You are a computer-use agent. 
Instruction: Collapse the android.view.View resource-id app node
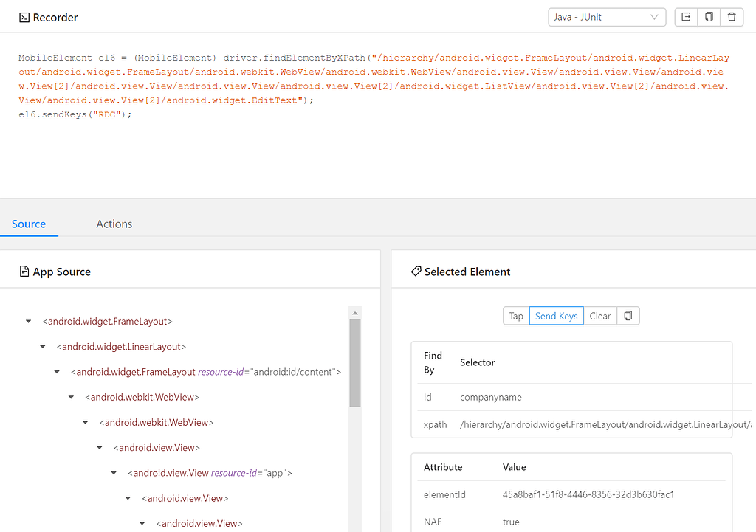(113, 472)
